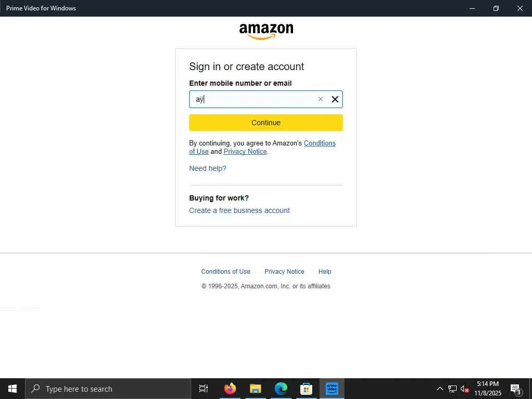Open Task View in taskbar
532x399 pixels.
point(204,389)
